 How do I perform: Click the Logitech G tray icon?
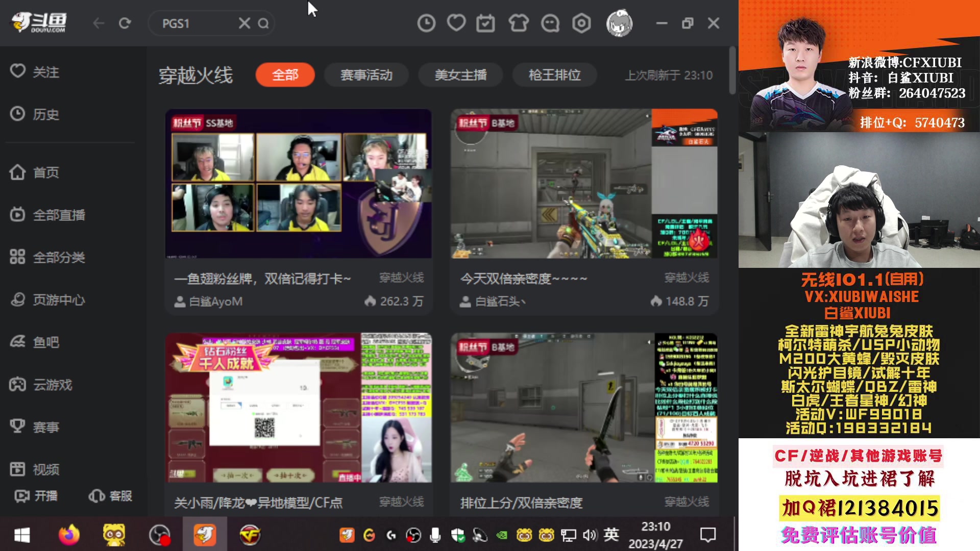click(391, 535)
